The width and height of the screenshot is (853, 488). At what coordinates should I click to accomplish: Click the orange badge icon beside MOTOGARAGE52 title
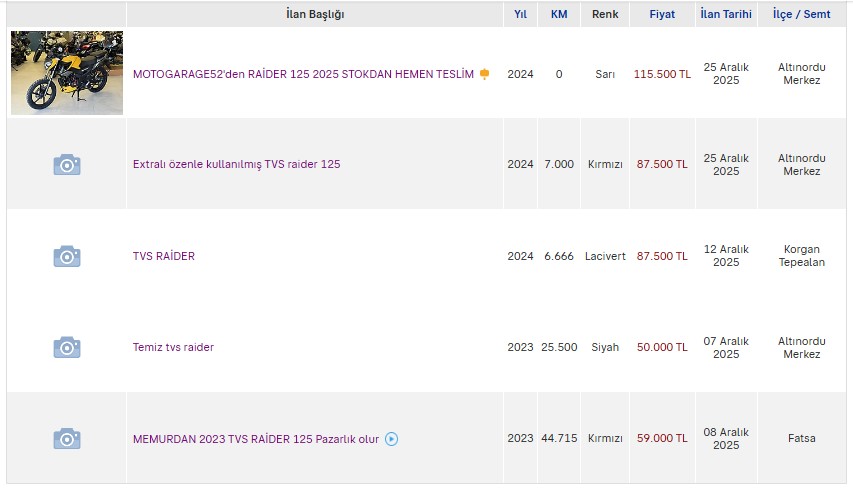[x=484, y=74]
